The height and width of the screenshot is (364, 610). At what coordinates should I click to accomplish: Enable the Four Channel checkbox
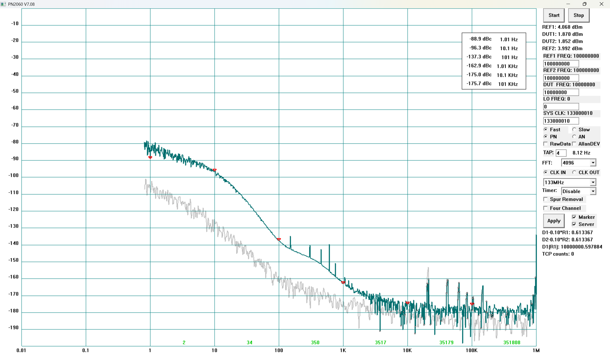pos(545,208)
